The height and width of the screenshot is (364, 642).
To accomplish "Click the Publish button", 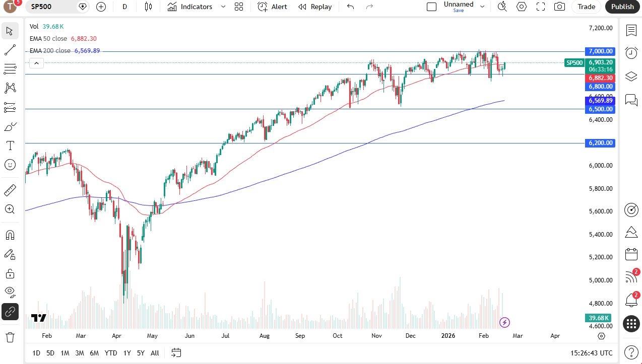I will (622, 7).
